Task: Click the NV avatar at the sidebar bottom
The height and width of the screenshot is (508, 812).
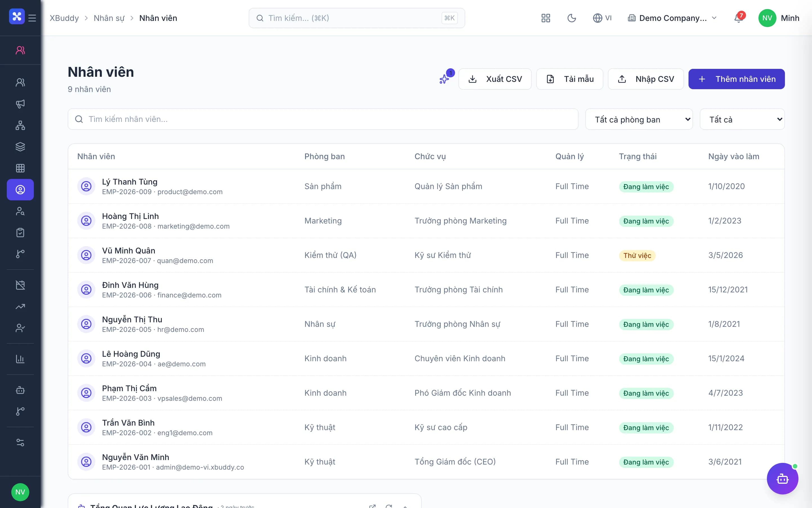Action: coord(20,492)
